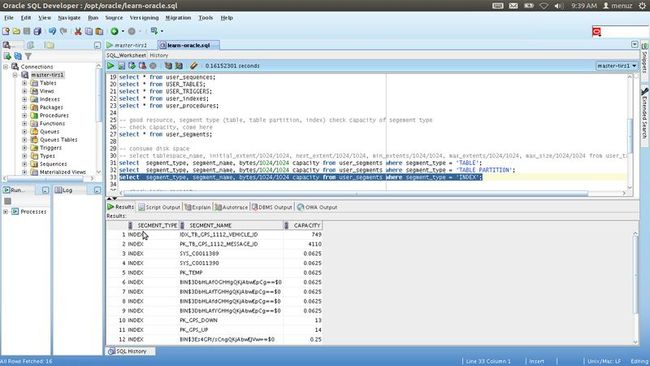
Task: Click the Cut scissors icon
Action: coord(78,31)
